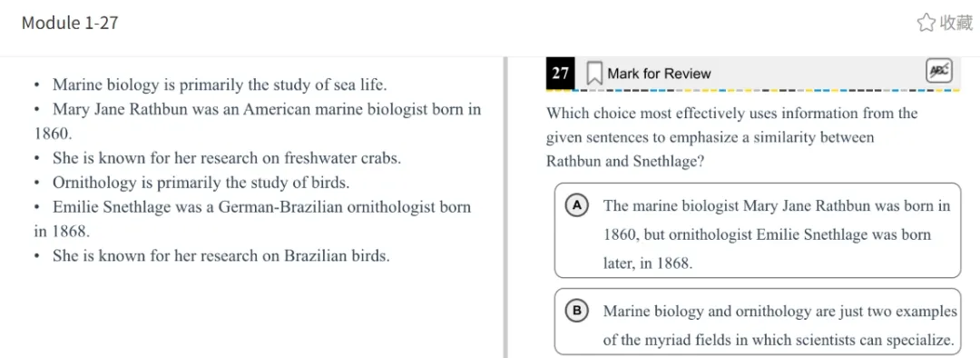Click the Mark for Review text
Image resolution: width=980 pixels, height=358 pixels.
pyautogui.click(x=659, y=74)
